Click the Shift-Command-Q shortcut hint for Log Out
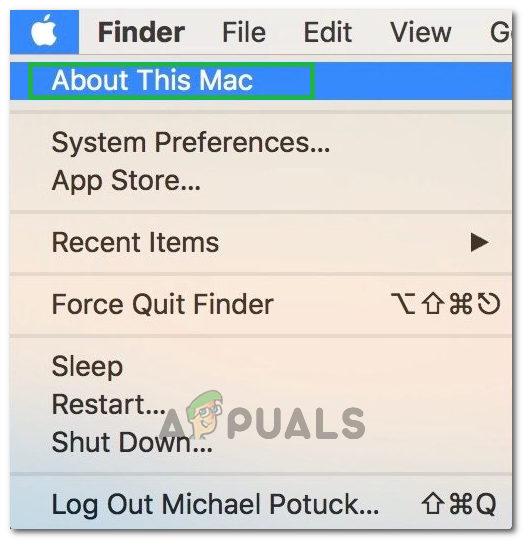 click(x=459, y=504)
